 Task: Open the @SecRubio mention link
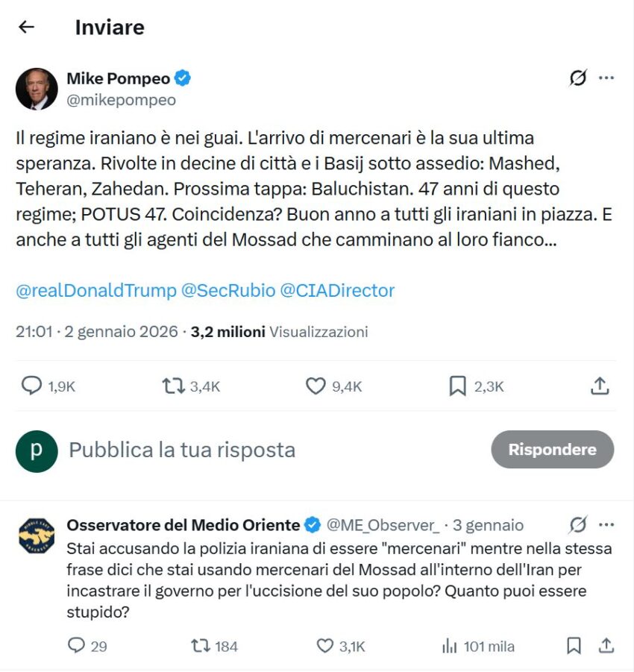click(227, 290)
